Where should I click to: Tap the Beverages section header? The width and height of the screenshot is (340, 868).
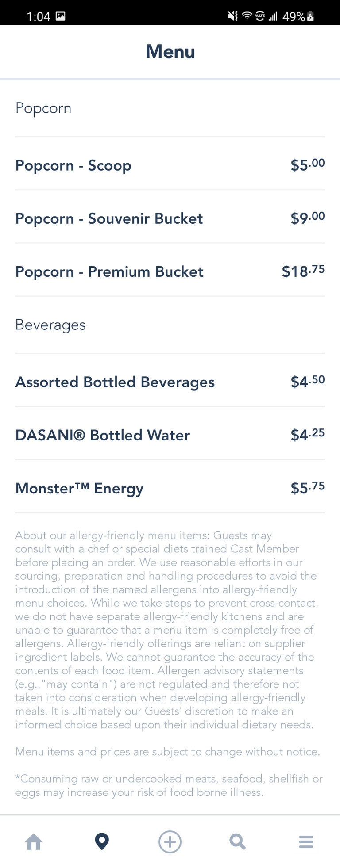pyautogui.click(x=50, y=325)
